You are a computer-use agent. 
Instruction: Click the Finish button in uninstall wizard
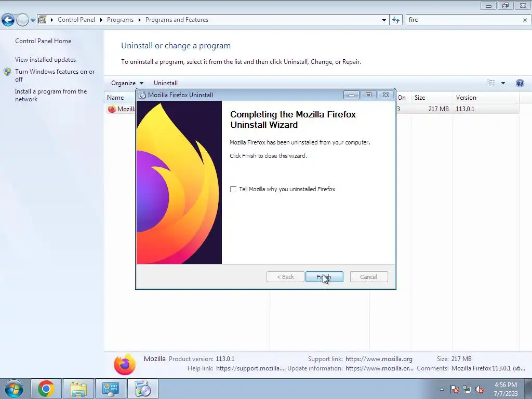click(x=324, y=277)
